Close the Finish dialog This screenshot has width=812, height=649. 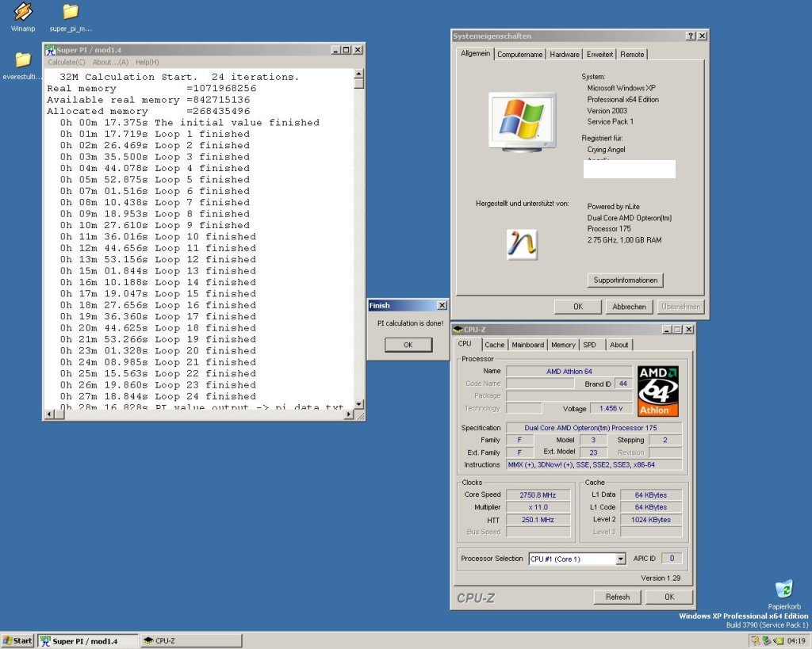click(x=442, y=305)
